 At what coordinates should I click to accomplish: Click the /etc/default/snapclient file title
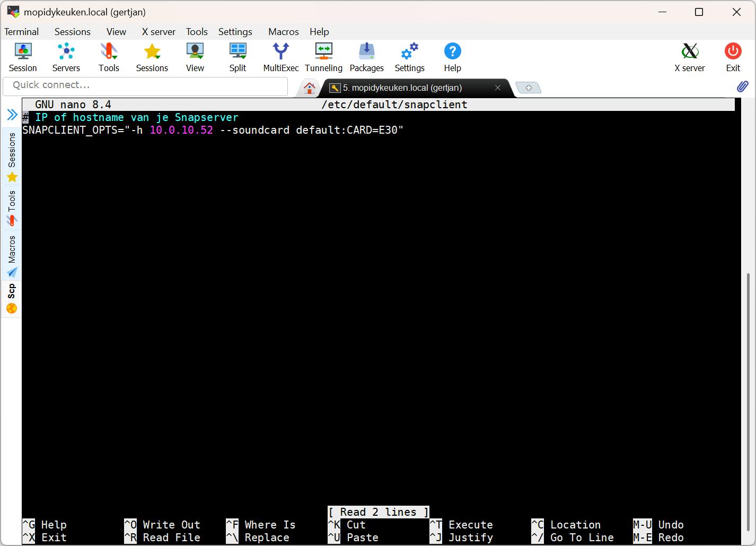click(x=394, y=105)
